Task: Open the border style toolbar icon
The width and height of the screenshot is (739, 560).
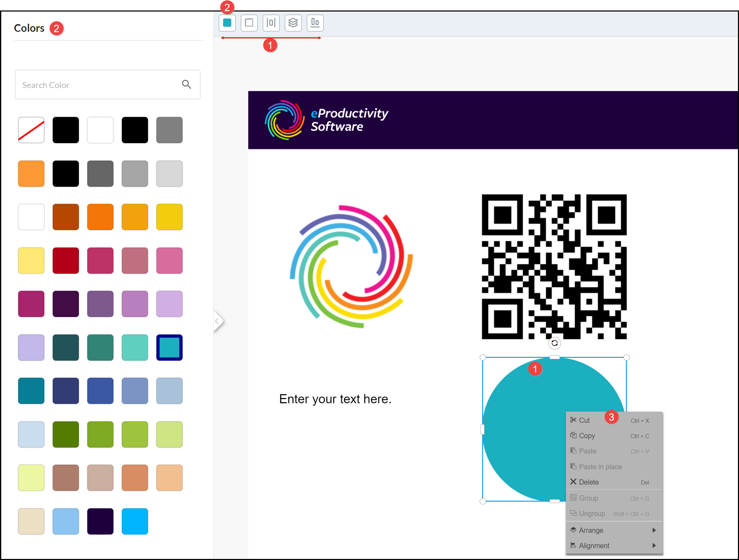Action: [x=249, y=23]
